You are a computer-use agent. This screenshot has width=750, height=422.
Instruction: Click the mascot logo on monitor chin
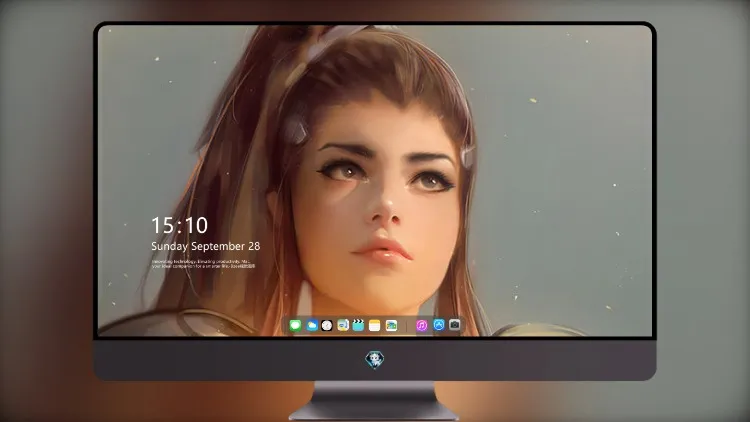coord(375,359)
